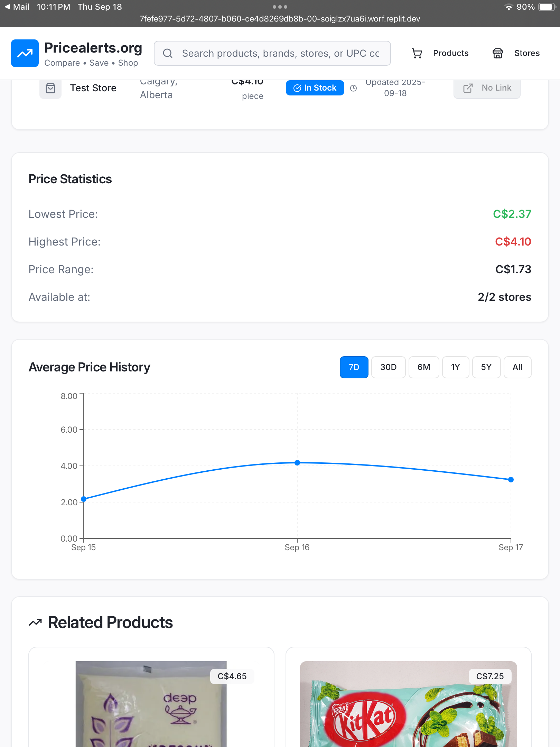Image resolution: width=560 pixels, height=747 pixels.
Task: Click the C$4.65 price tag
Action: point(232,676)
